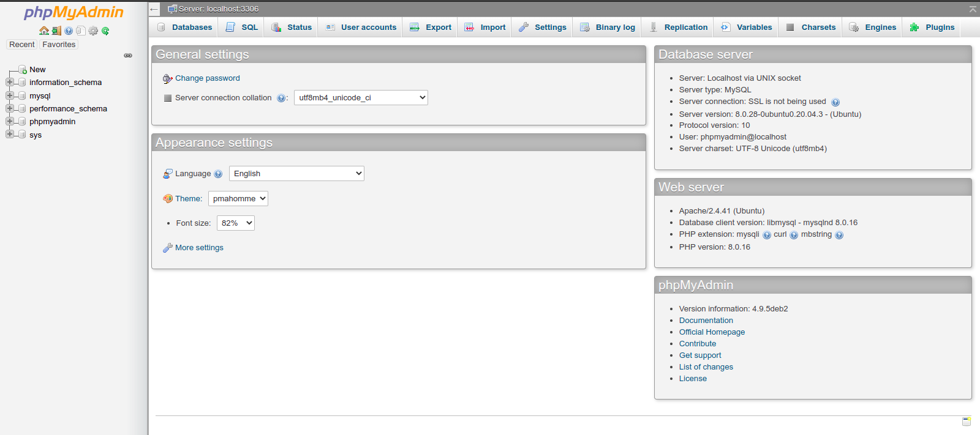Click the chain link icon in navigation panel

coord(128,55)
